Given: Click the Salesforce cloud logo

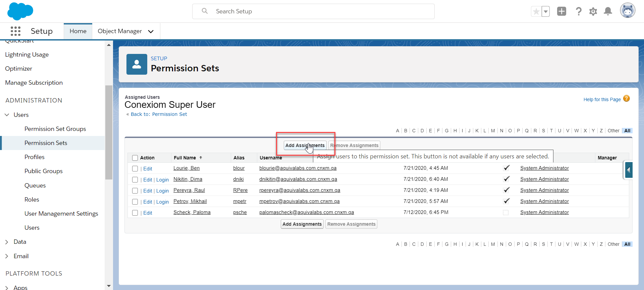Looking at the screenshot, I should [x=20, y=11].
